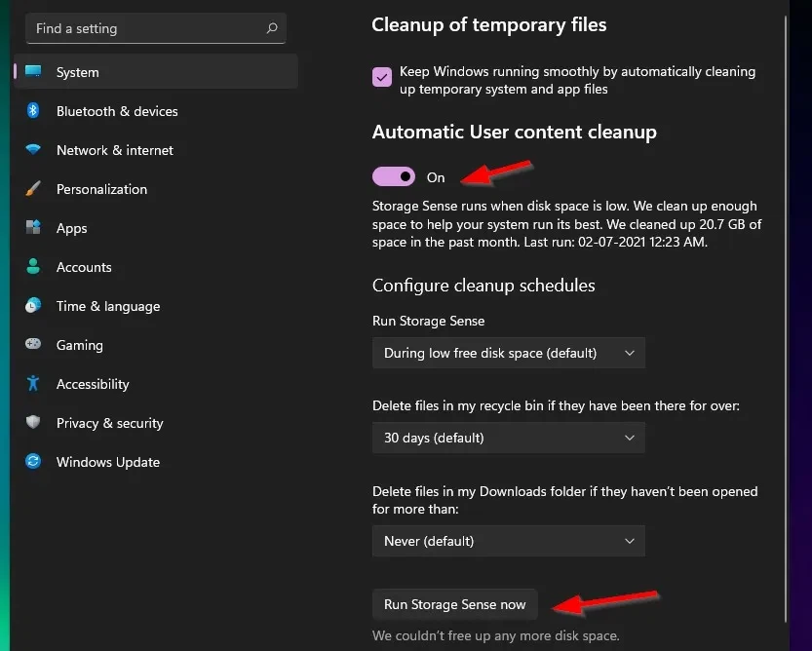Viewport: 812px width, 651px height.
Task: Select Accessibility in the sidebar
Action: [93, 384]
